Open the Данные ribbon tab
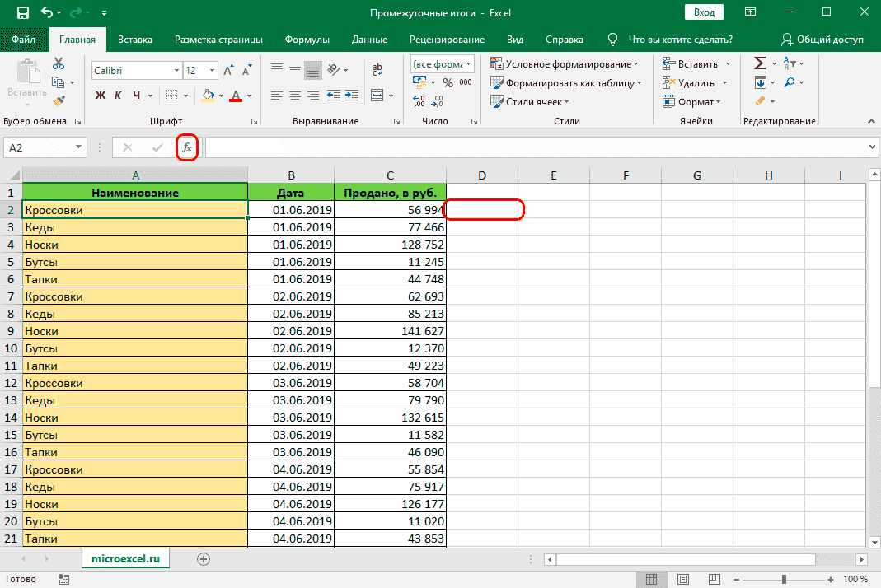Viewport: 881px width, 588px height. 369,40
